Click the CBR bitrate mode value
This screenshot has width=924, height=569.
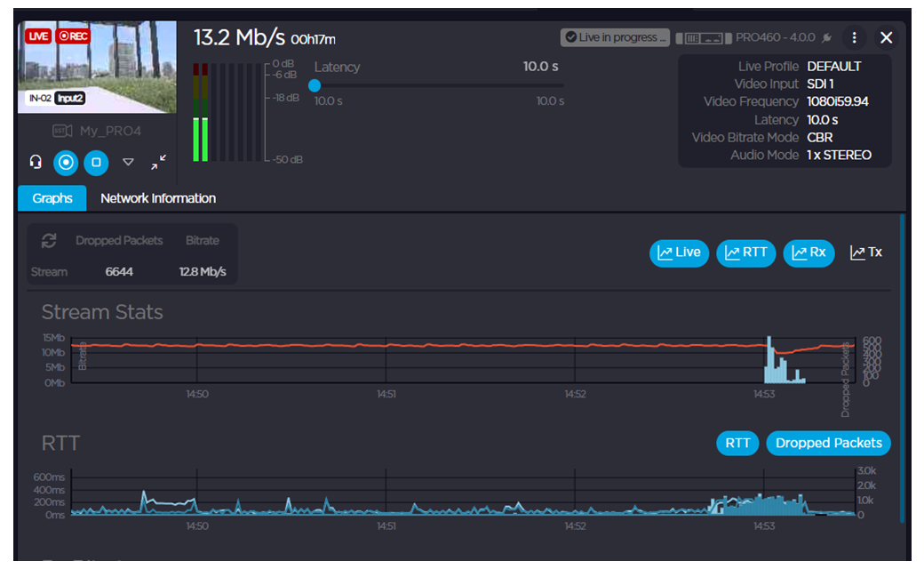pyautogui.click(x=820, y=138)
